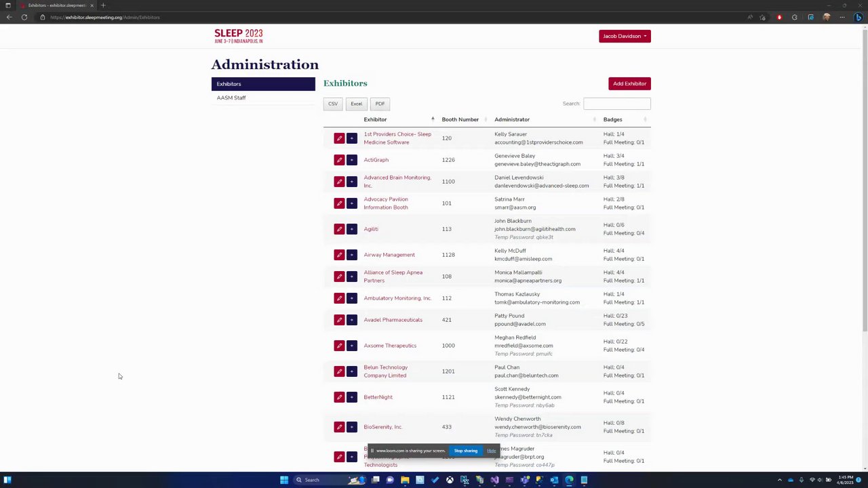Open File Explorer from taskbar
Image resolution: width=868 pixels, height=488 pixels.
click(x=405, y=480)
